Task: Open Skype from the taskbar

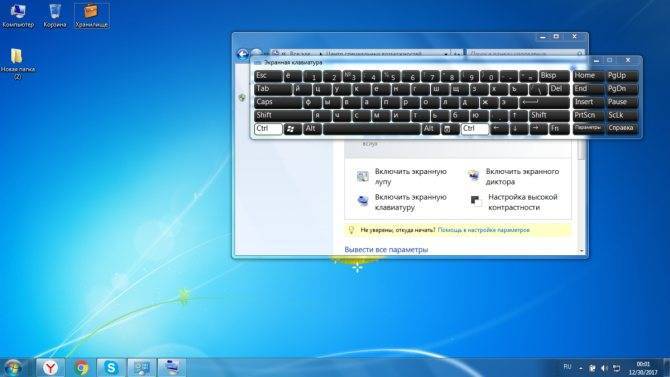Action: (112, 368)
